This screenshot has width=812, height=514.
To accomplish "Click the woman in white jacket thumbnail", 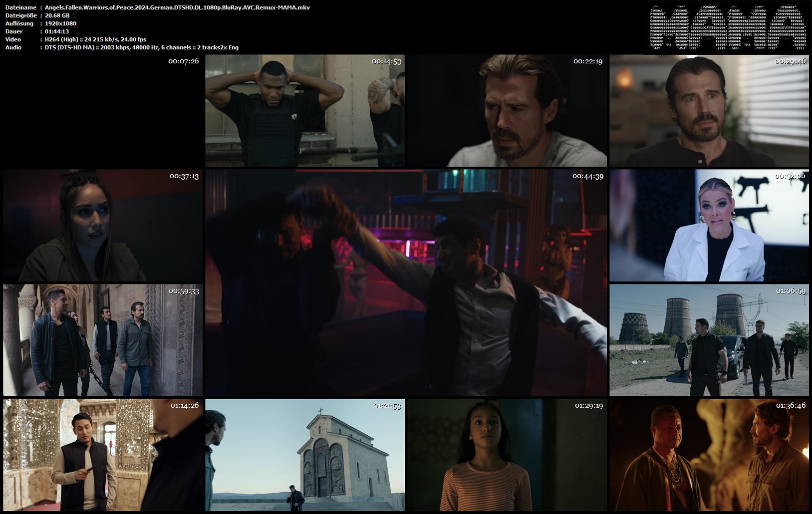I will pos(709,225).
